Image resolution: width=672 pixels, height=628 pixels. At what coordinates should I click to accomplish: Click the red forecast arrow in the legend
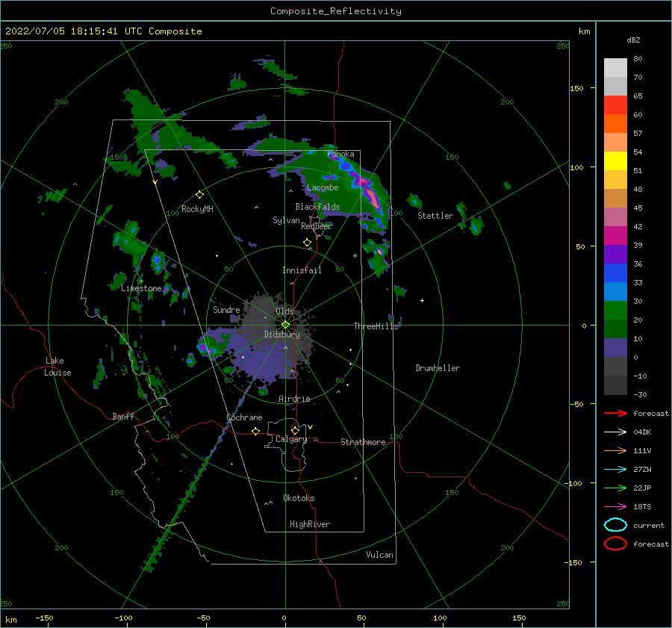click(615, 413)
